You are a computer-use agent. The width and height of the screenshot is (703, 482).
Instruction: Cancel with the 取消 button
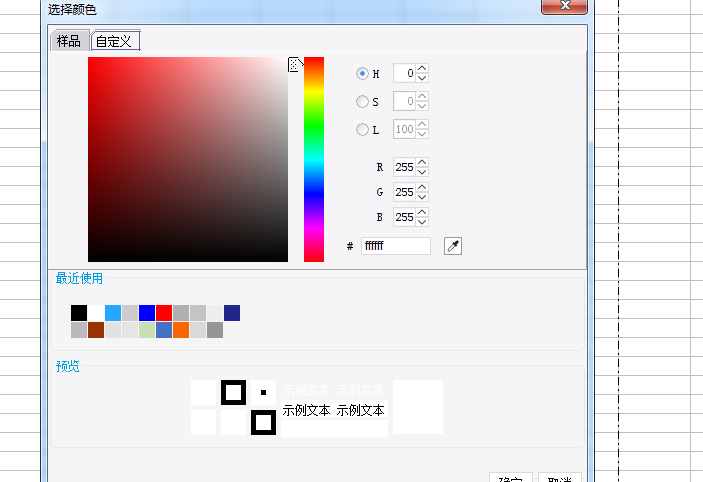[560, 477]
